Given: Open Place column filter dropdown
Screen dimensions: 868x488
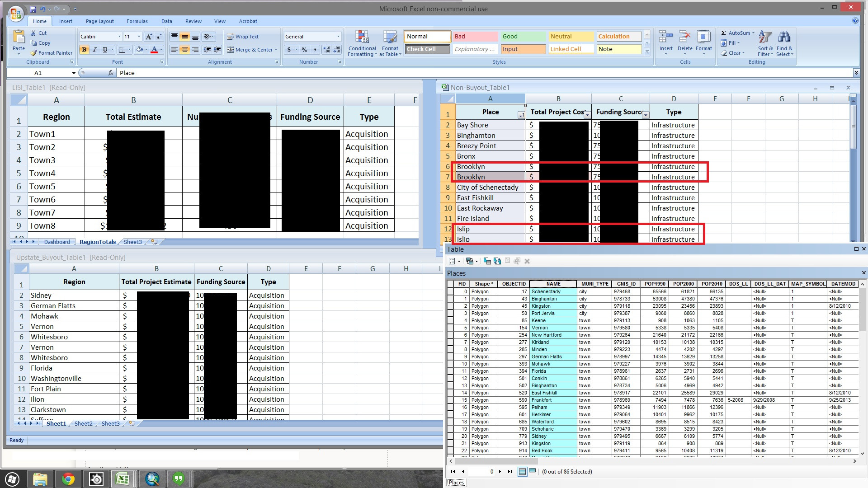Looking at the screenshot, I should click(x=521, y=115).
